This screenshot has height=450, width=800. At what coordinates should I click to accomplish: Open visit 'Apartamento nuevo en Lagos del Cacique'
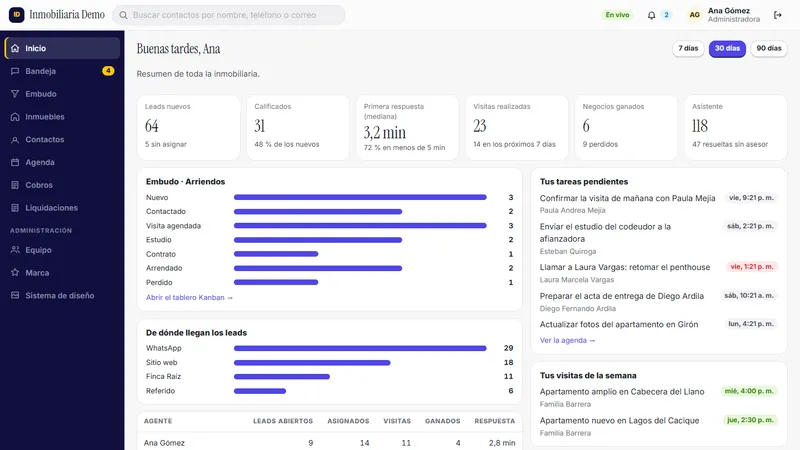[x=619, y=421]
